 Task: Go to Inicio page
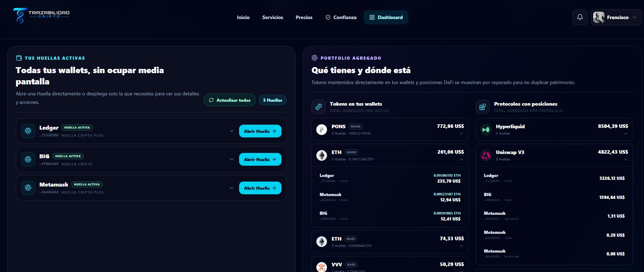point(243,17)
